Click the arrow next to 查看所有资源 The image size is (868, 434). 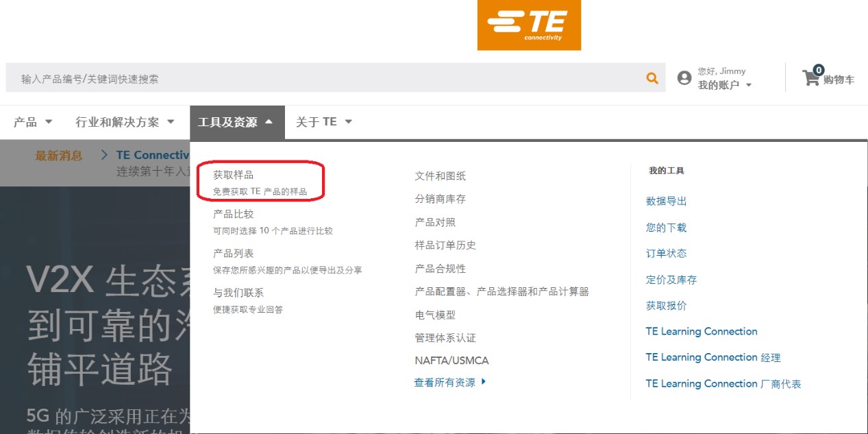click(484, 382)
